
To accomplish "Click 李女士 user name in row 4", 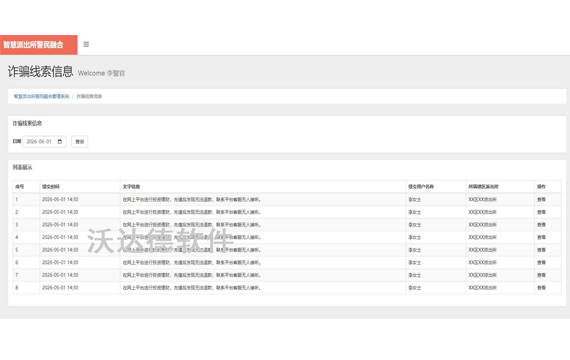I will click(x=414, y=237).
